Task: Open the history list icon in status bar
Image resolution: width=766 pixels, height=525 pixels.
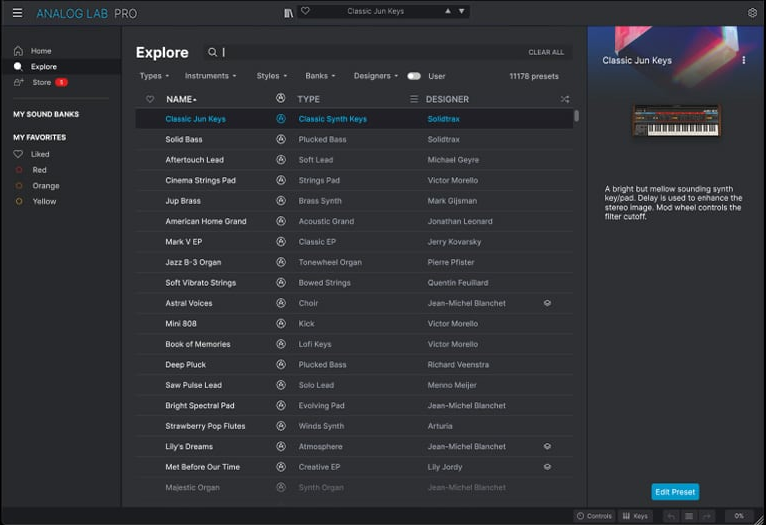Action: coord(689,516)
